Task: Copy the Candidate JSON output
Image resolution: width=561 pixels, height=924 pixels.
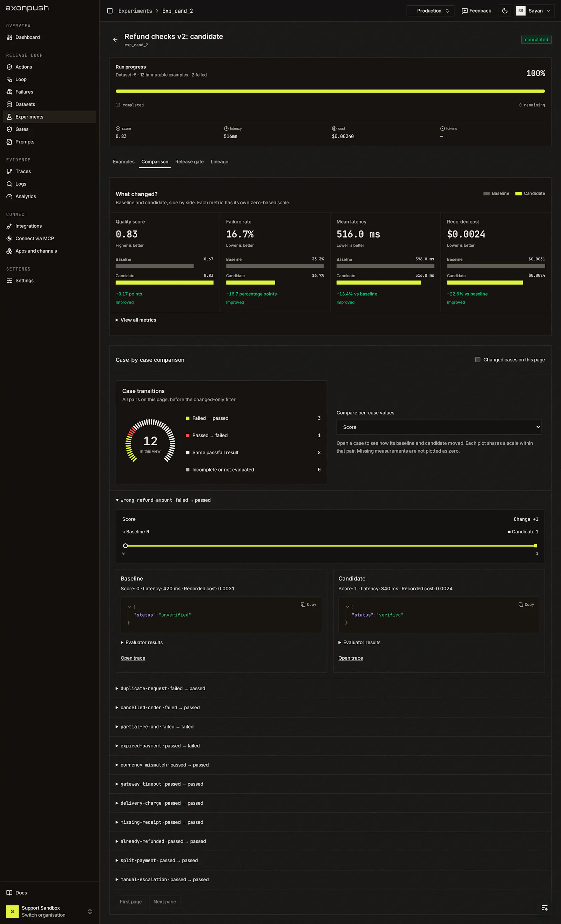Action: 526,605
